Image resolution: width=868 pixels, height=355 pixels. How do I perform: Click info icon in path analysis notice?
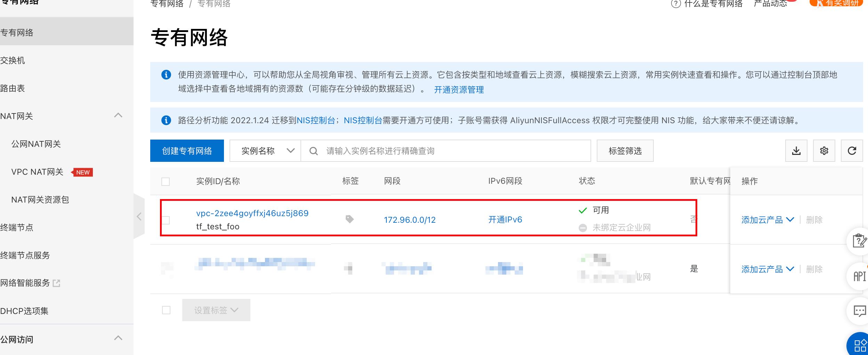coord(166,120)
